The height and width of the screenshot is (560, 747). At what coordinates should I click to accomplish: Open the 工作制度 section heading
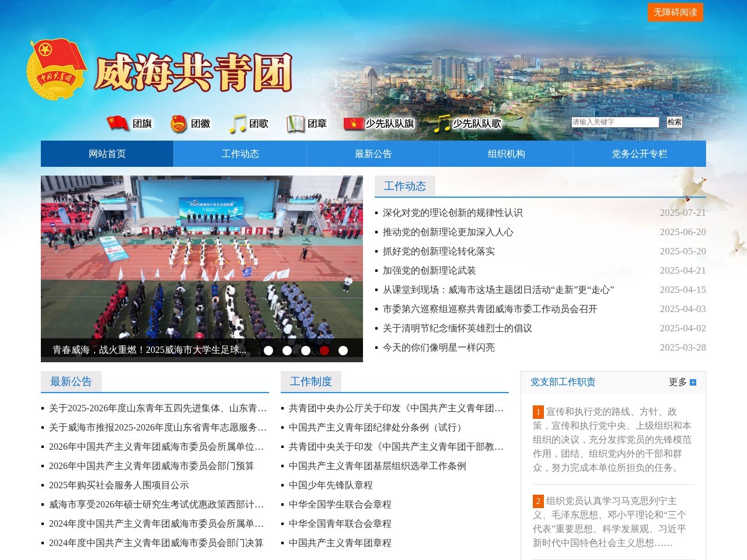311,381
